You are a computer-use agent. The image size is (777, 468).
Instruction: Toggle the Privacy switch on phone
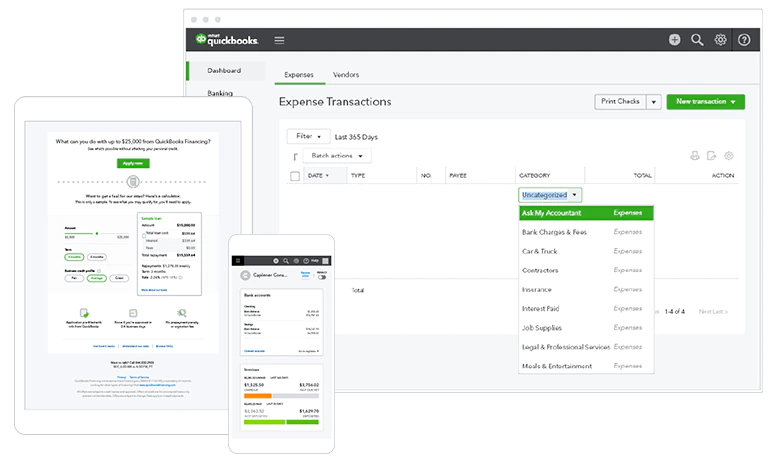[322, 277]
